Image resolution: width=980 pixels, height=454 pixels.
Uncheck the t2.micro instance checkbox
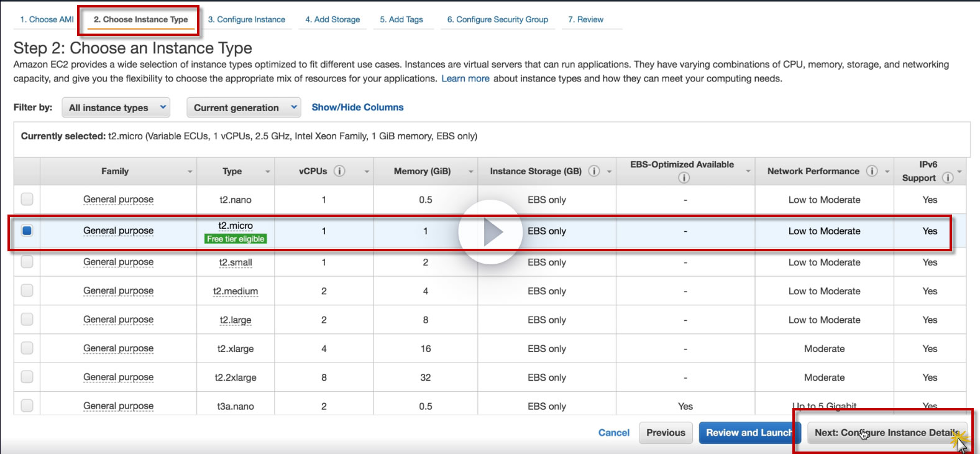click(27, 231)
